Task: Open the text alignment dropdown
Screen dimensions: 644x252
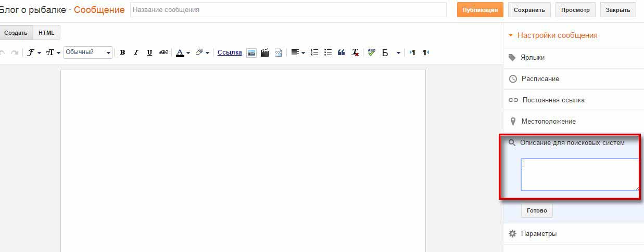Action: pos(298,52)
